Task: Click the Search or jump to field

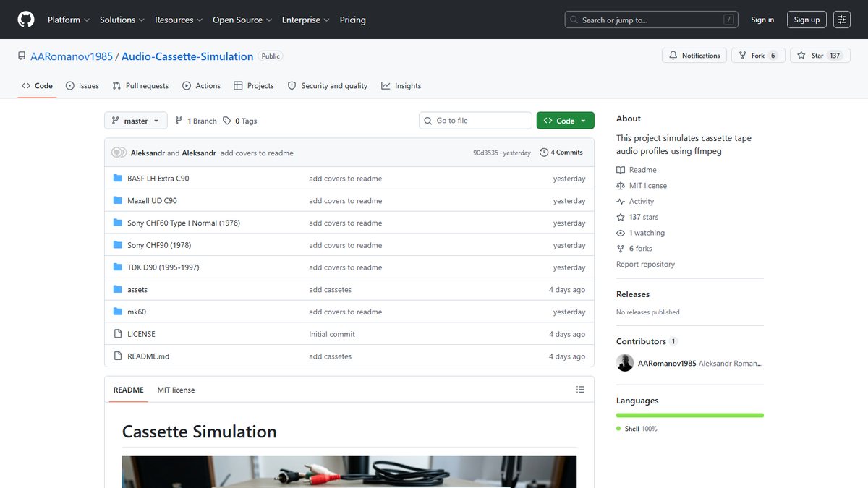Action: pos(651,20)
